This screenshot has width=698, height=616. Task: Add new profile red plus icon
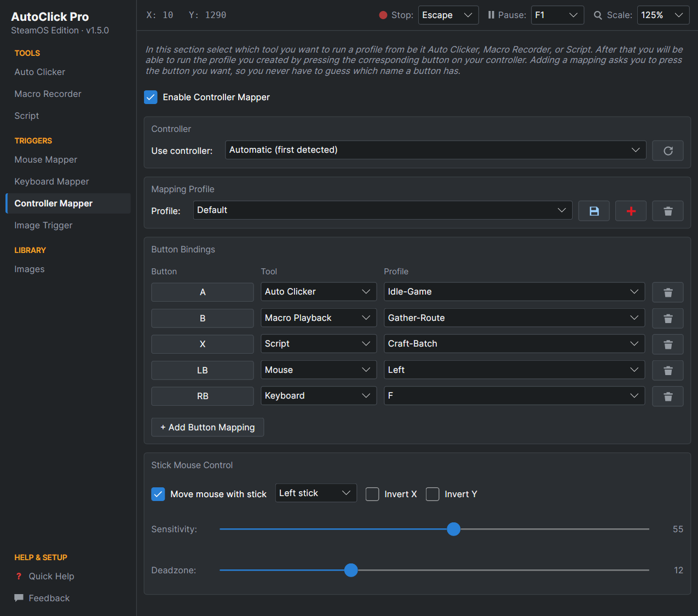pyautogui.click(x=631, y=211)
